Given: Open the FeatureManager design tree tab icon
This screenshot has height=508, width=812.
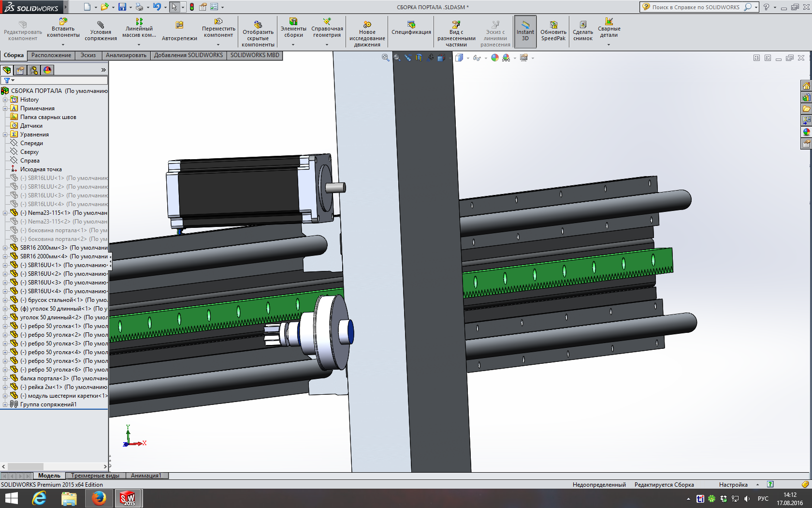Looking at the screenshot, I should click(x=7, y=70).
